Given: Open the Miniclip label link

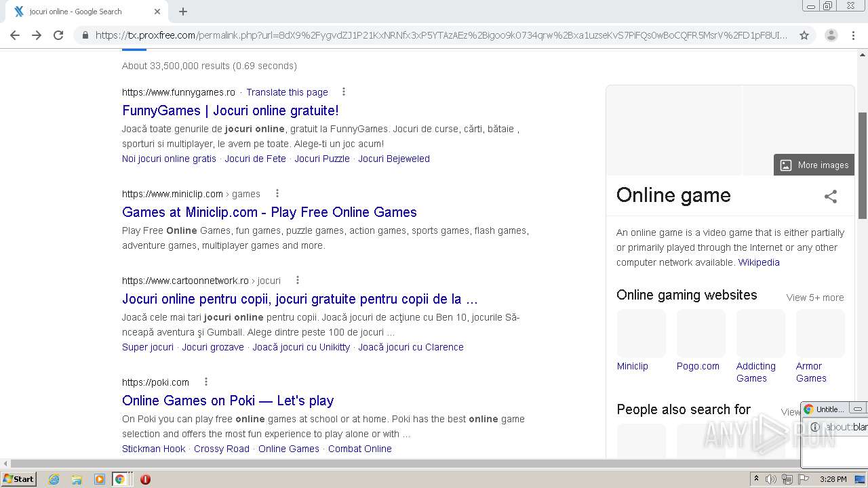Looking at the screenshot, I should pos(633,366).
